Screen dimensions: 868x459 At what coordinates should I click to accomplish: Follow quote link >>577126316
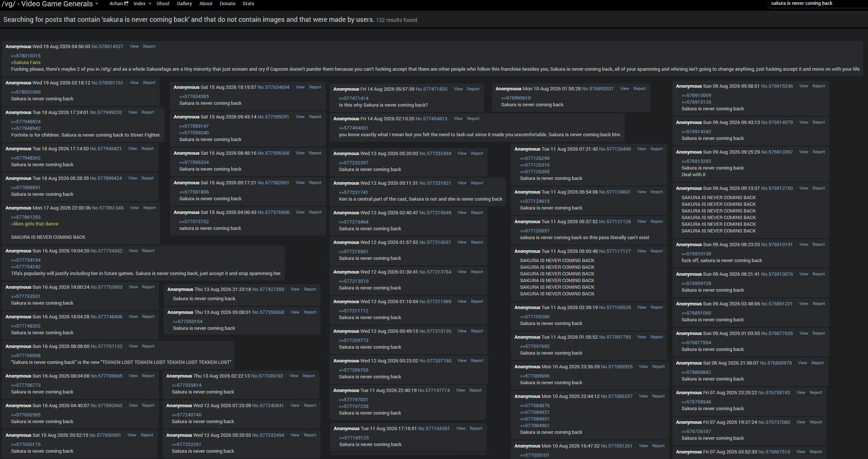pos(535,165)
